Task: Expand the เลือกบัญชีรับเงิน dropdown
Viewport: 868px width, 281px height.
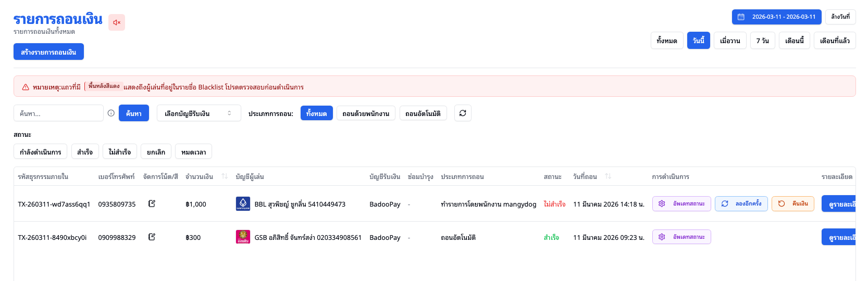Action: tap(199, 113)
